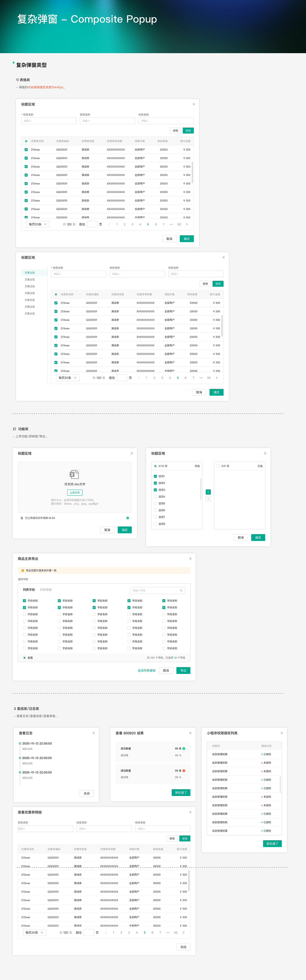Screen dimensions: 306x980
Task: Click the 前往 page number input in the 查看优惠券明细 dialog
Action: click(88, 932)
